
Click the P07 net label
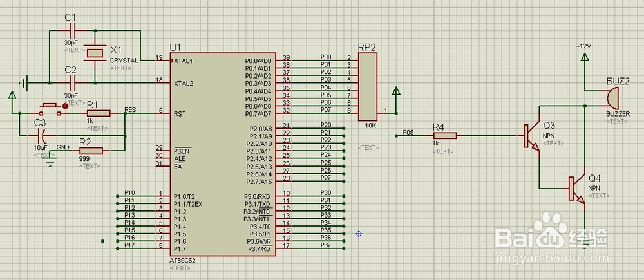[326, 110]
